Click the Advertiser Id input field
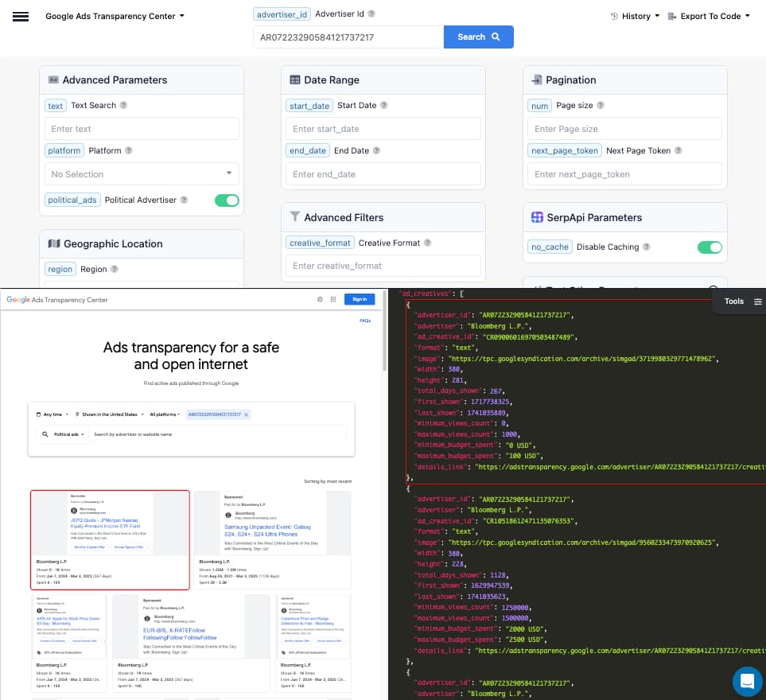This screenshot has width=766, height=700. tap(348, 37)
